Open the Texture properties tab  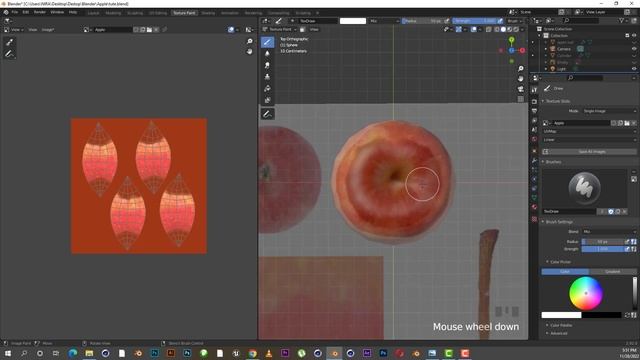pos(534,219)
